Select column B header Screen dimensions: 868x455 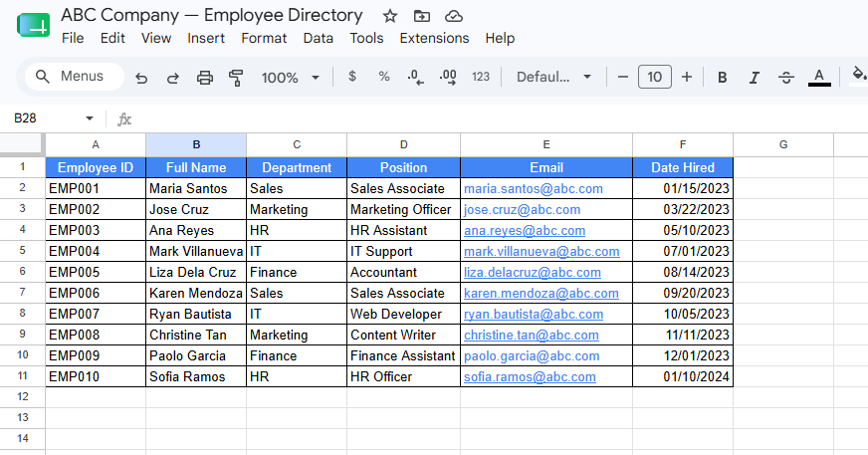[x=196, y=144]
